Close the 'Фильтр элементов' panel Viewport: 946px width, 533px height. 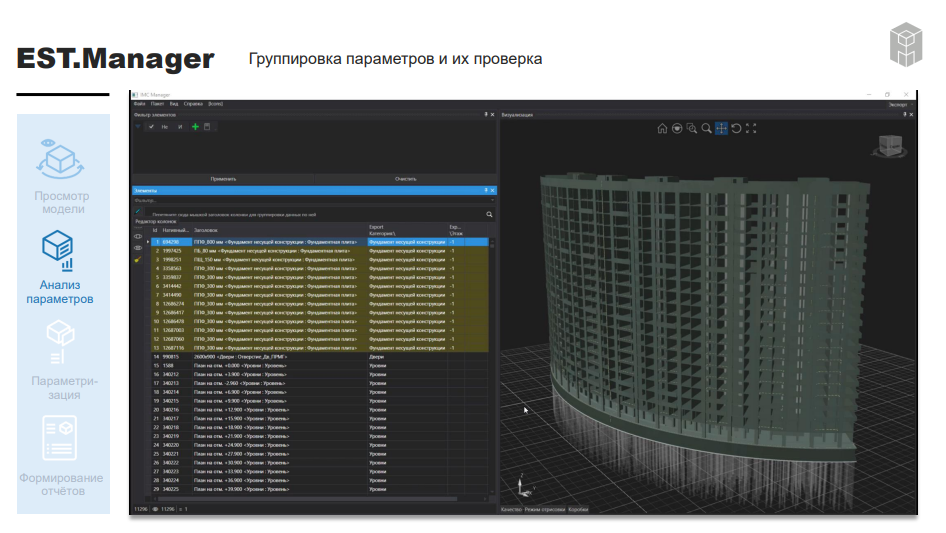pos(492,115)
